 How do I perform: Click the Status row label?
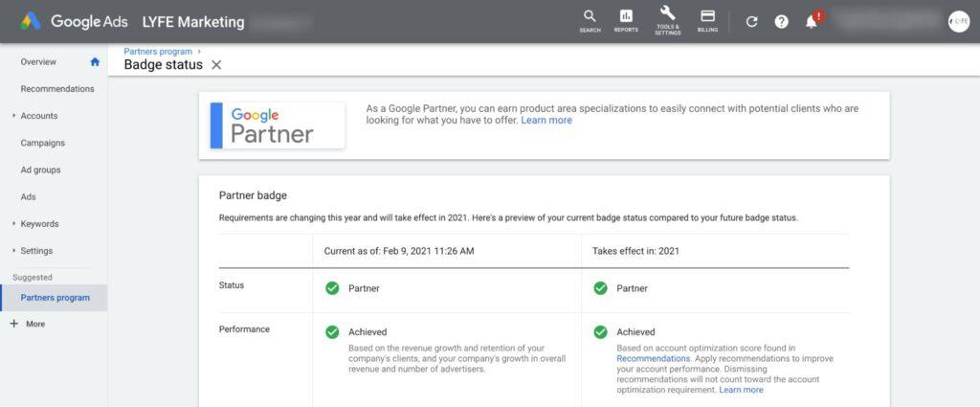(232, 285)
